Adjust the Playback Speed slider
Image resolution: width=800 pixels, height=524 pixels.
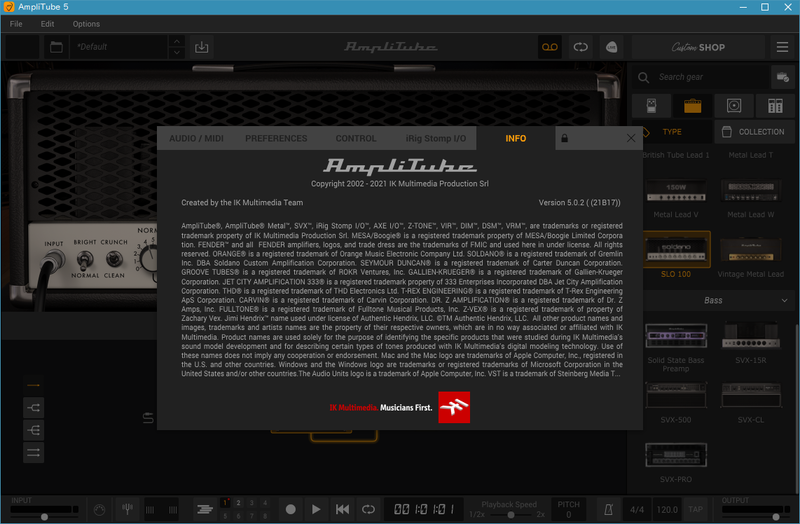tap(510, 514)
